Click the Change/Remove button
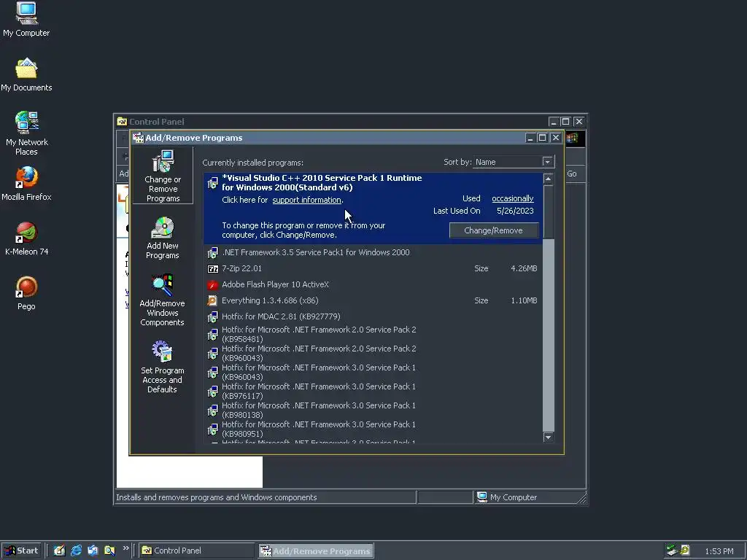 pos(494,230)
